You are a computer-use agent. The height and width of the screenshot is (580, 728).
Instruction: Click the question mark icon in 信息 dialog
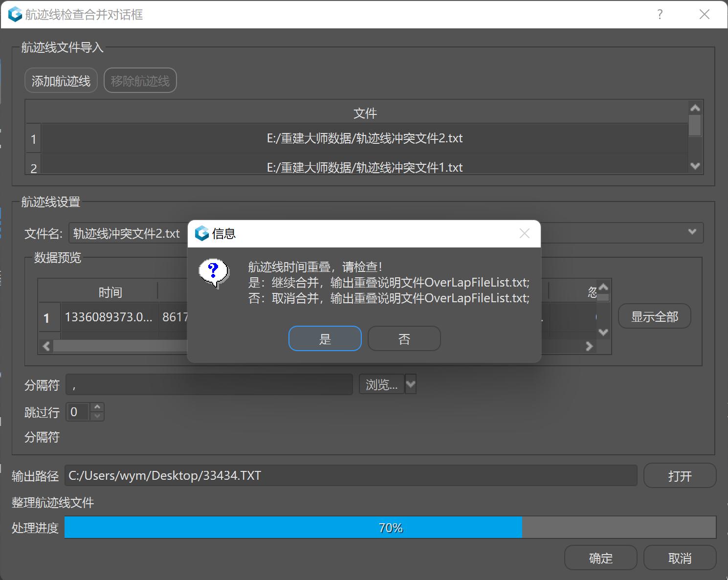pyautogui.click(x=214, y=273)
